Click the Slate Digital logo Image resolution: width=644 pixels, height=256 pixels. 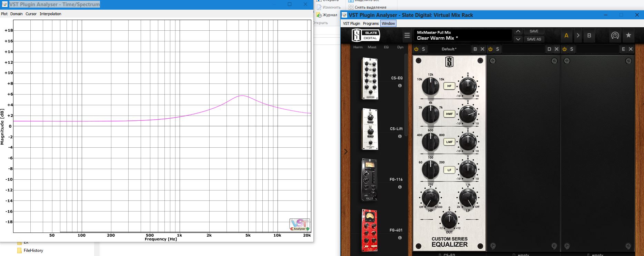(x=366, y=35)
